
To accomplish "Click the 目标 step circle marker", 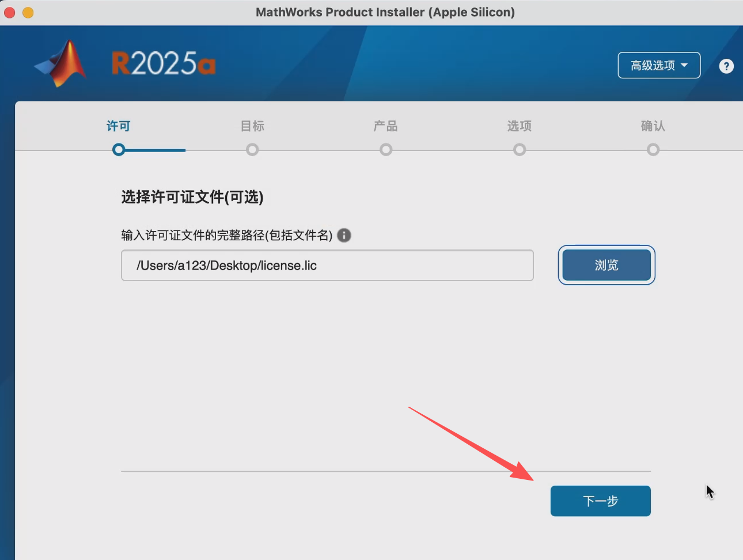I will [x=252, y=150].
